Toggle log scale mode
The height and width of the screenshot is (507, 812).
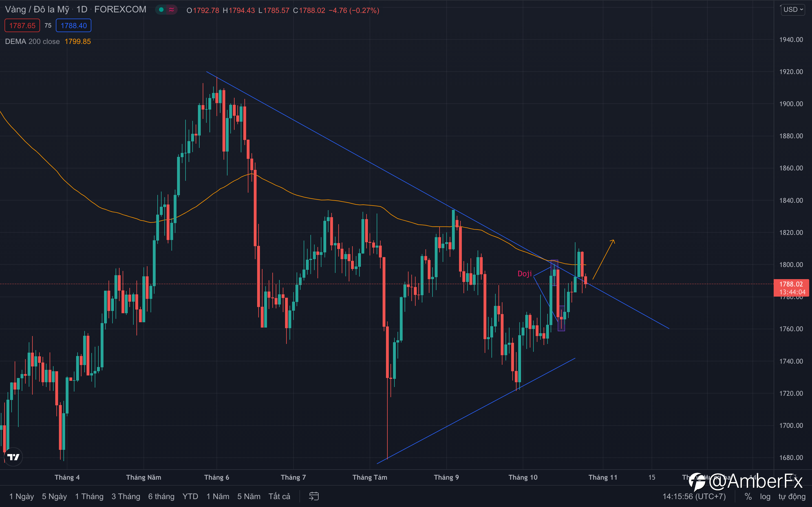(x=765, y=496)
